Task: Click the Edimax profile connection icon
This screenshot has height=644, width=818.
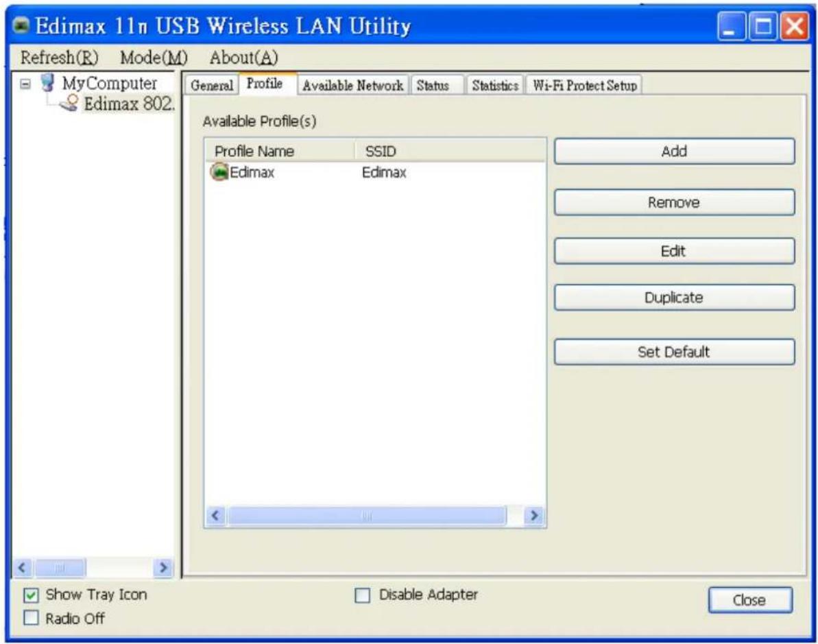Action: [219, 171]
